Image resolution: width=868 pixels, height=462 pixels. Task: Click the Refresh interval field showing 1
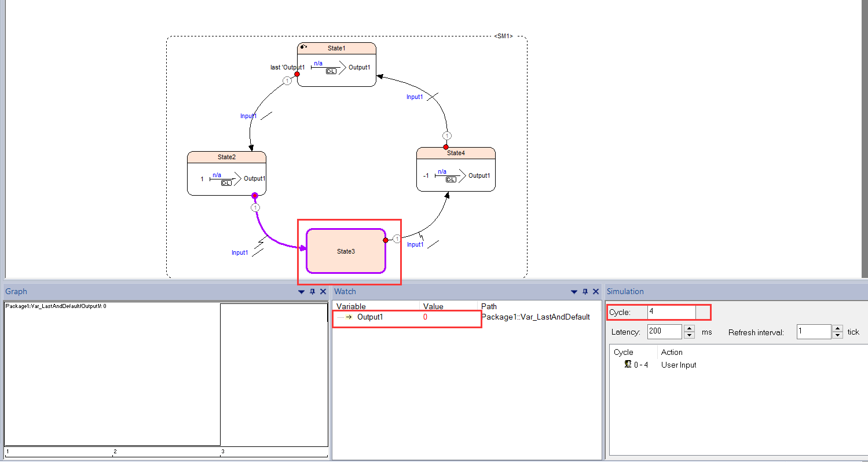[x=814, y=332]
